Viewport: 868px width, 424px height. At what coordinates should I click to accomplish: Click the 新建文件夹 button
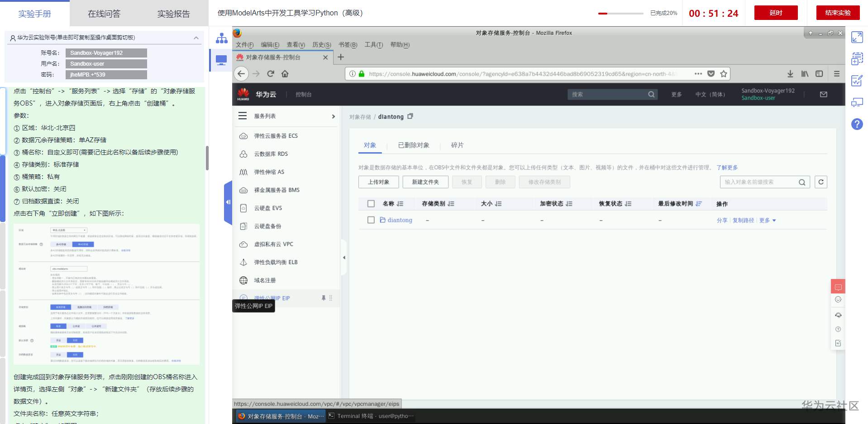click(425, 182)
